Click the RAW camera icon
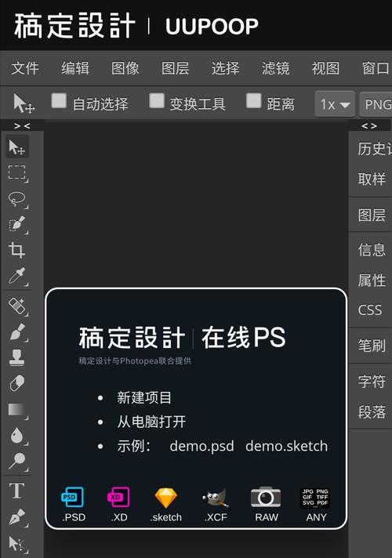 tap(266, 497)
